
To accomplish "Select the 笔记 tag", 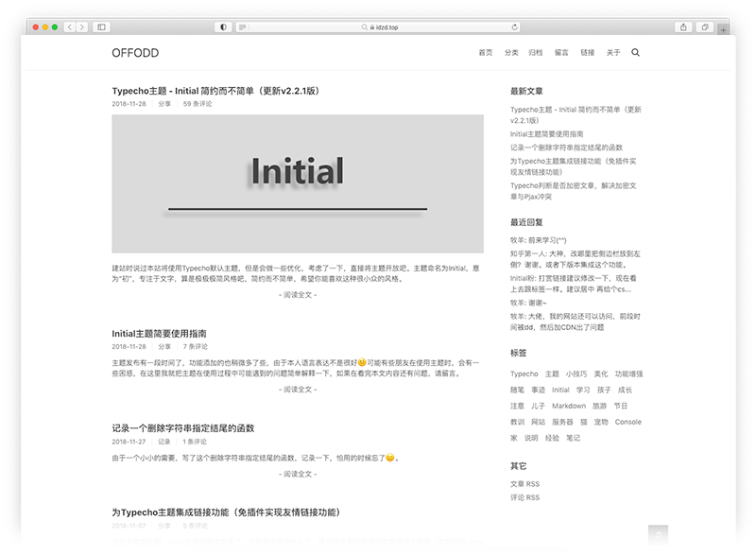I will click(x=574, y=438).
